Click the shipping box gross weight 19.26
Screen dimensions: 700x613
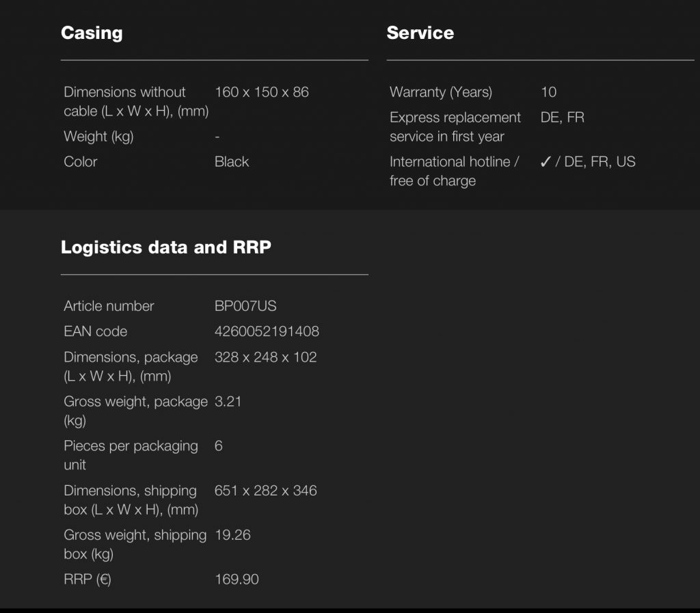point(232,535)
